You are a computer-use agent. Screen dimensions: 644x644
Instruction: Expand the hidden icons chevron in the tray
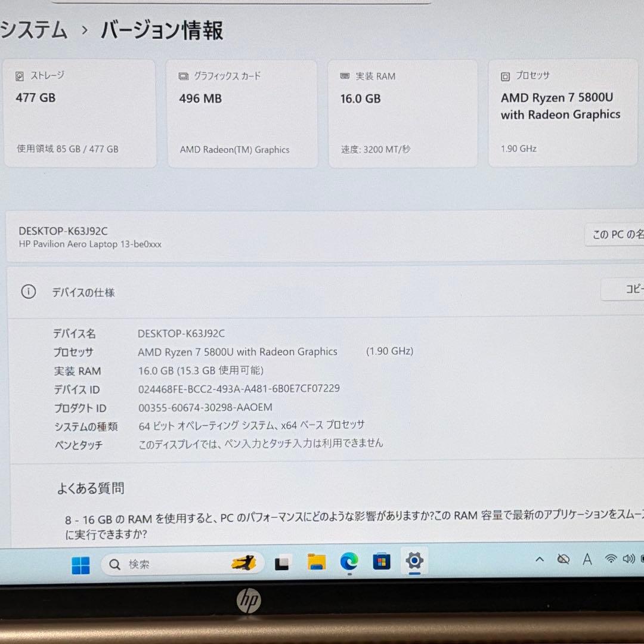click(540, 559)
